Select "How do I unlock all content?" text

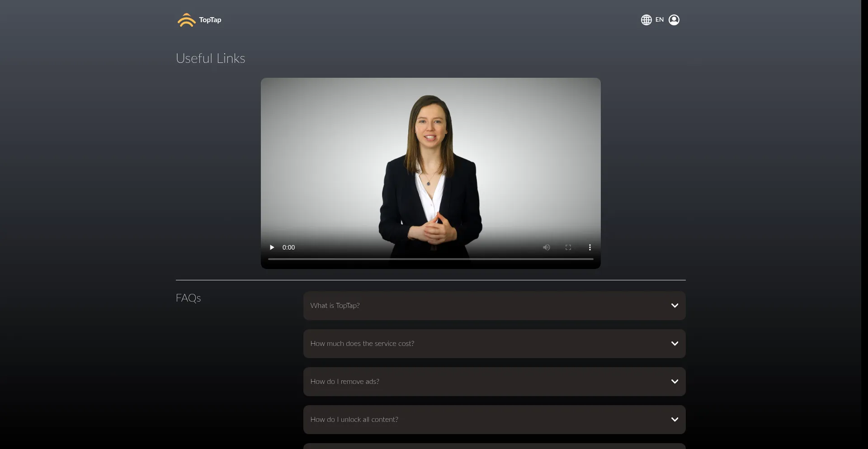click(354, 420)
